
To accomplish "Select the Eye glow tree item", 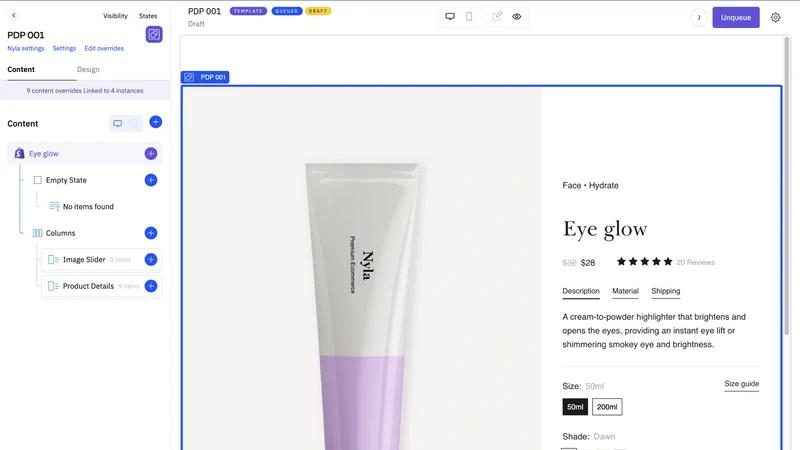I will [84, 154].
